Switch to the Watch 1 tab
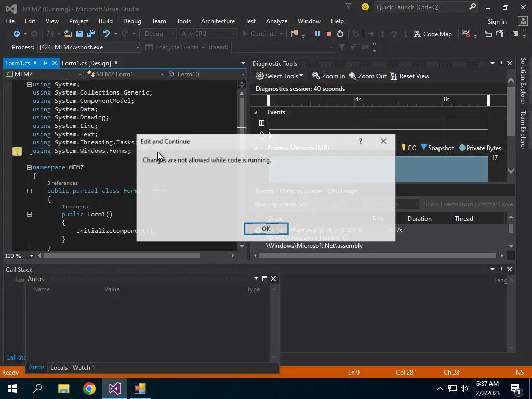Viewport: 532px width, 399px height. click(84, 367)
